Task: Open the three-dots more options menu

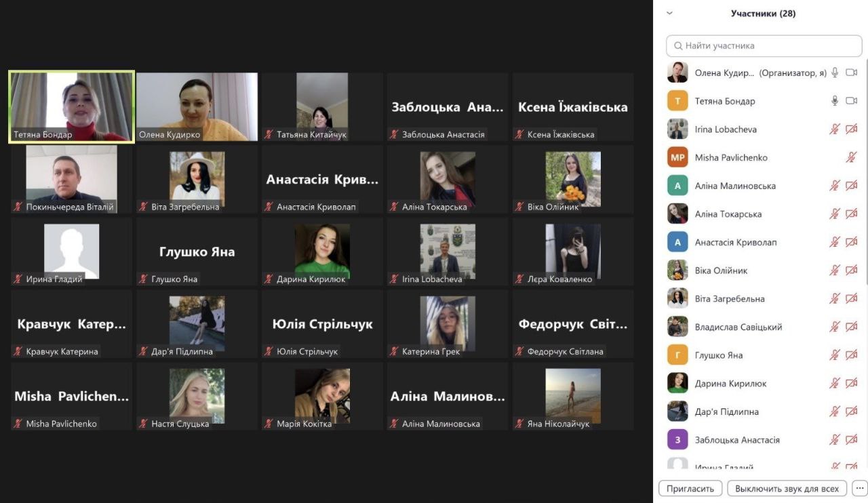Action: (859, 488)
